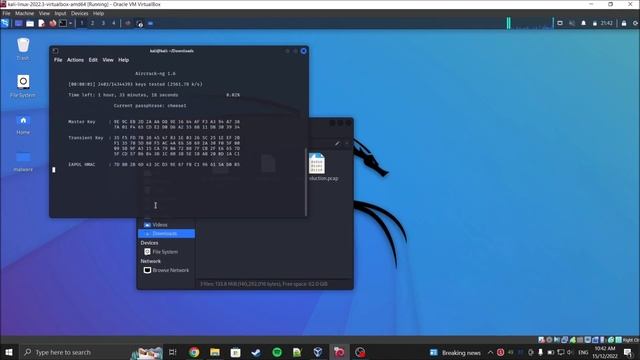Screen dimensions: 640x360
Task: Click the edit path pencil icon in file manager
Action: [x=337, y=144]
